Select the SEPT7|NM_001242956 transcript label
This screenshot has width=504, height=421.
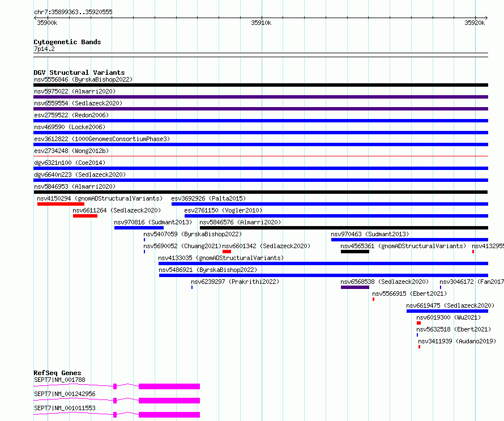click(65, 394)
